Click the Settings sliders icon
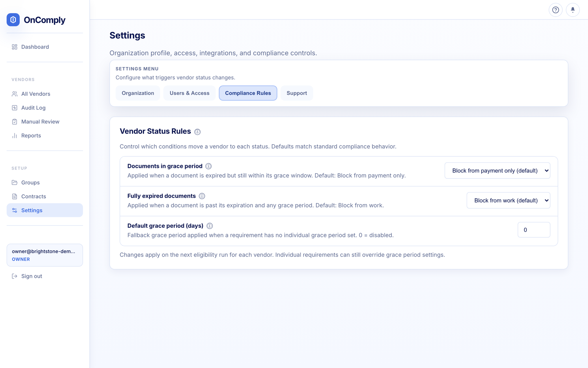Screen dimensions: 588x368 point(15,210)
